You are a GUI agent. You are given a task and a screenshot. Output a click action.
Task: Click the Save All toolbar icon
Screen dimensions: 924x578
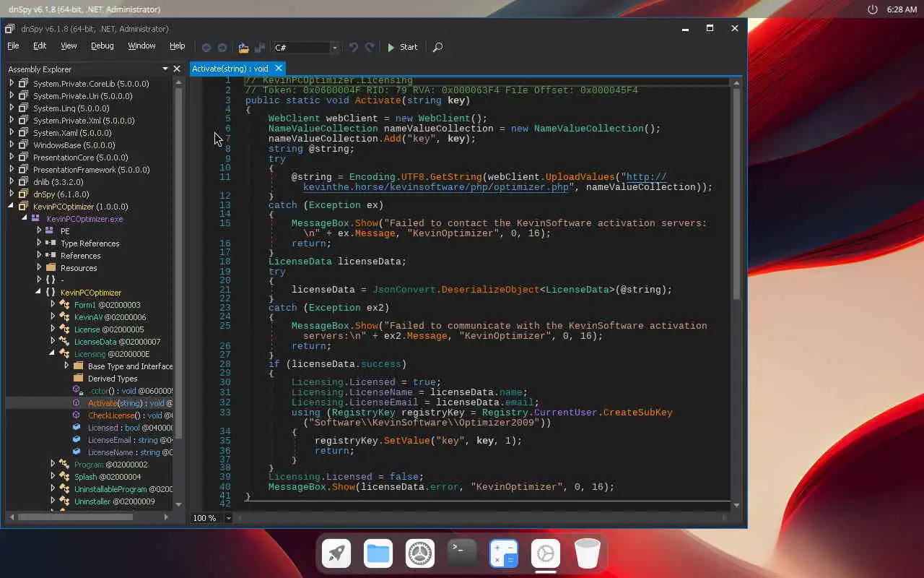258,48
